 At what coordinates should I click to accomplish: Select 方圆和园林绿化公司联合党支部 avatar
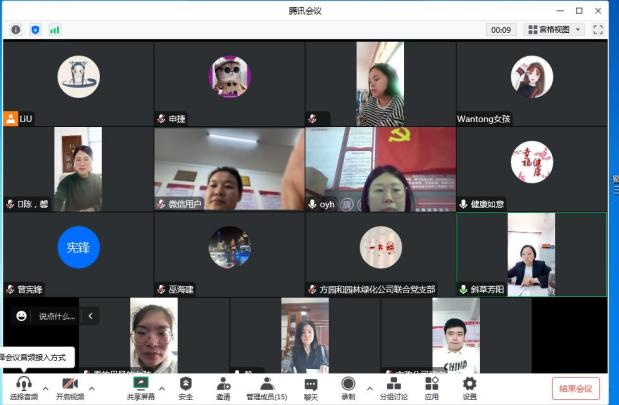tap(381, 247)
